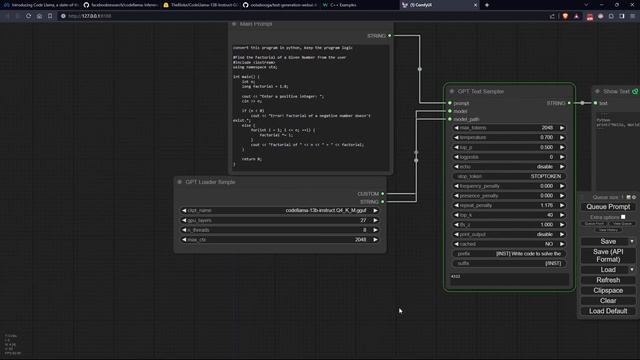Collapse the GPT Loader Simple node dot
This screenshot has height=360, width=640.
tap(180, 182)
